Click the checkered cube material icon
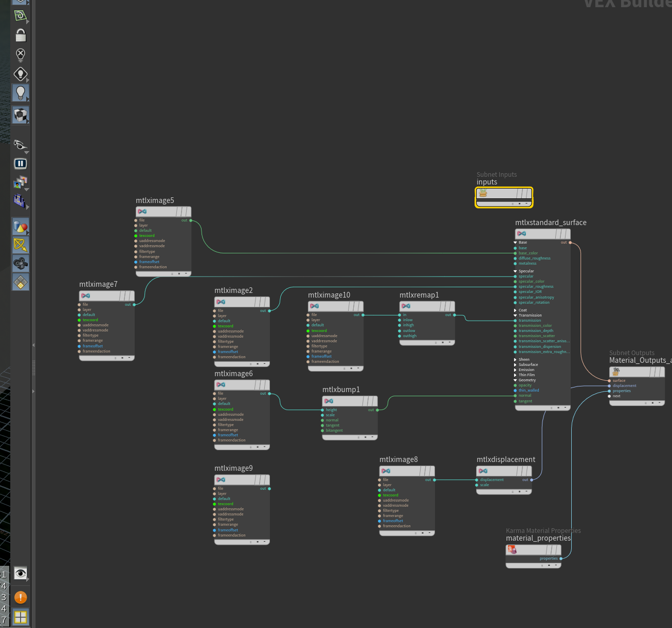The width and height of the screenshot is (672, 628). [21, 115]
